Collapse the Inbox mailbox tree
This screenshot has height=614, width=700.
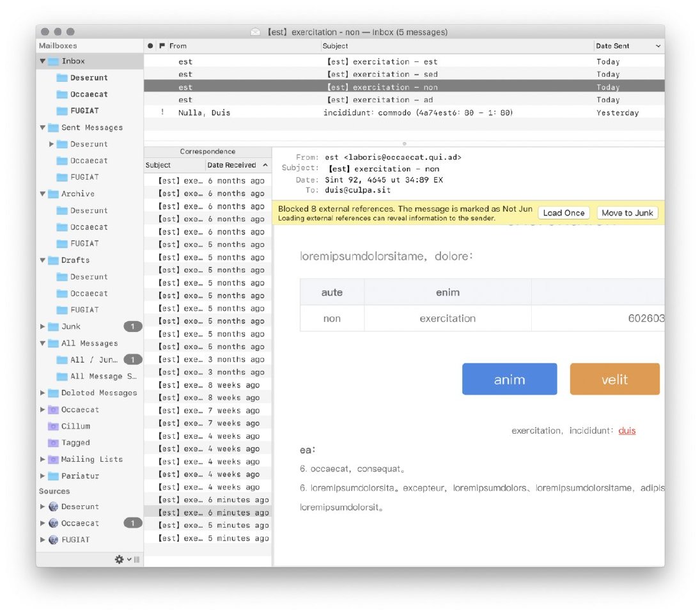point(43,61)
